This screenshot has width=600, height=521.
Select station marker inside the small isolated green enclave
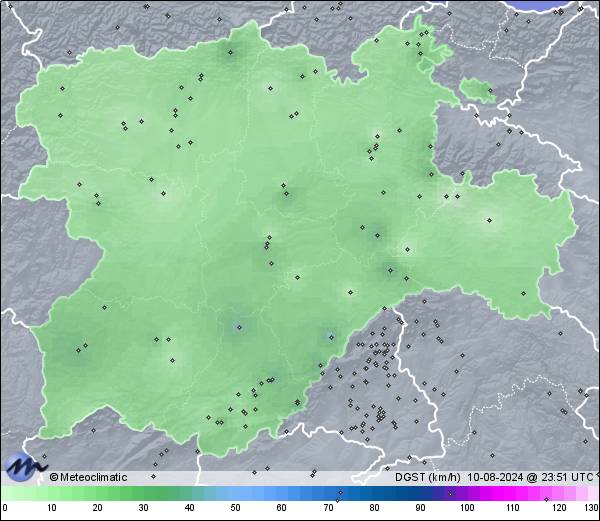click(491, 91)
